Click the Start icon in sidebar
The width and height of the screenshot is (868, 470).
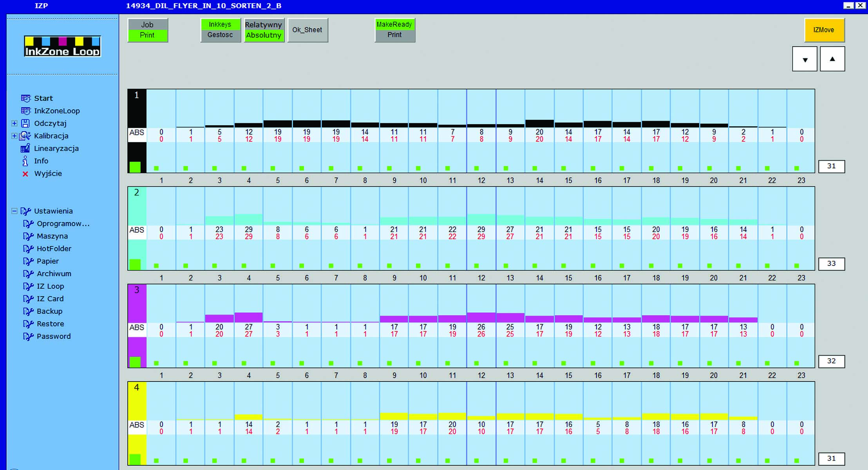26,98
